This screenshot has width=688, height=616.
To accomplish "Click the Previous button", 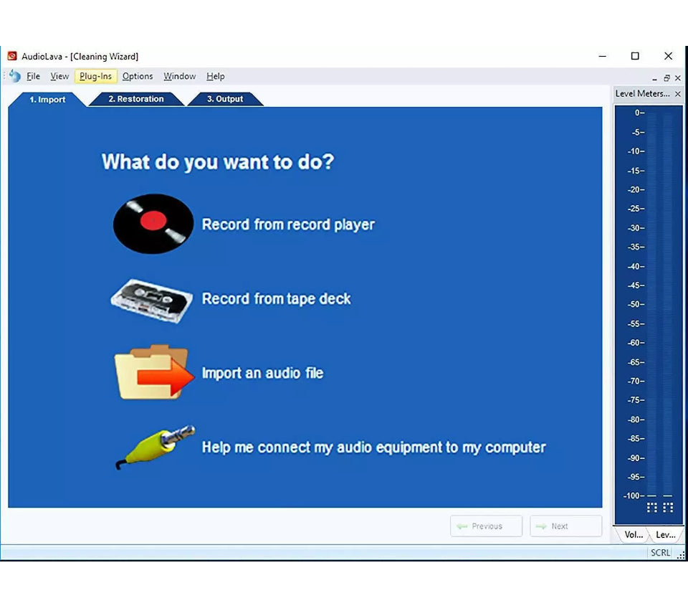I will (x=486, y=526).
